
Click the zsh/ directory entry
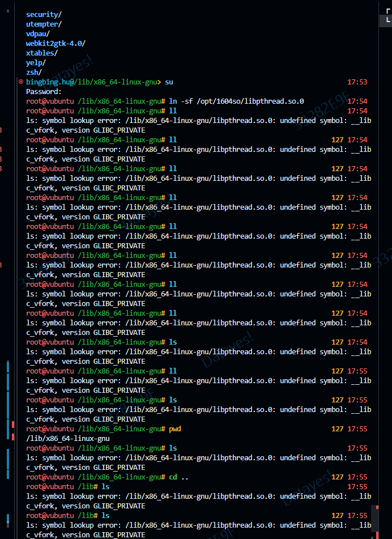point(33,72)
